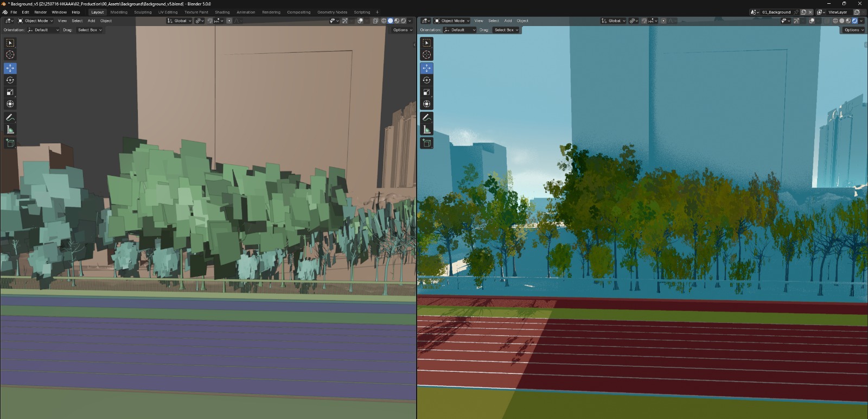Expand Options dropdown in right viewport

(x=853, y=30)
